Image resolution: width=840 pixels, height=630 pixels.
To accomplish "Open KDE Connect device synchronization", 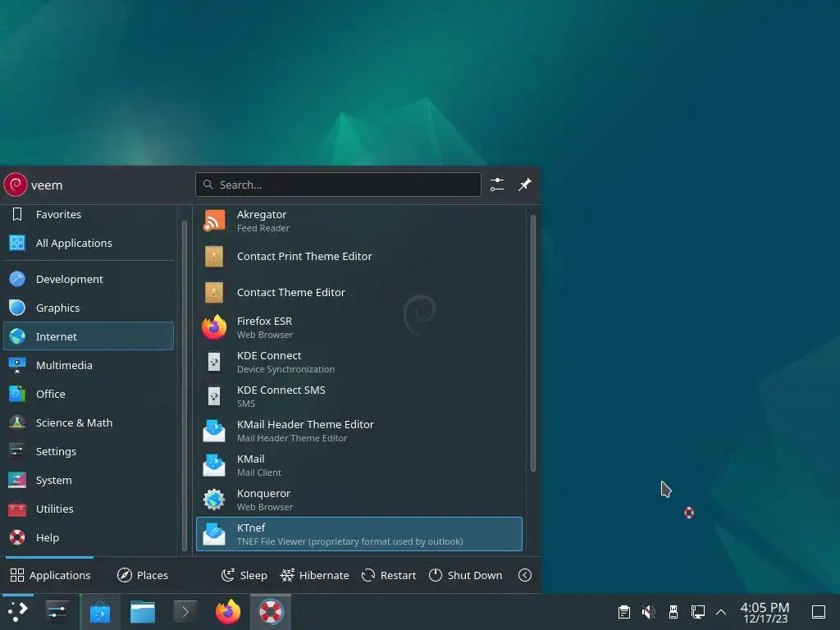I will [359, 362].
